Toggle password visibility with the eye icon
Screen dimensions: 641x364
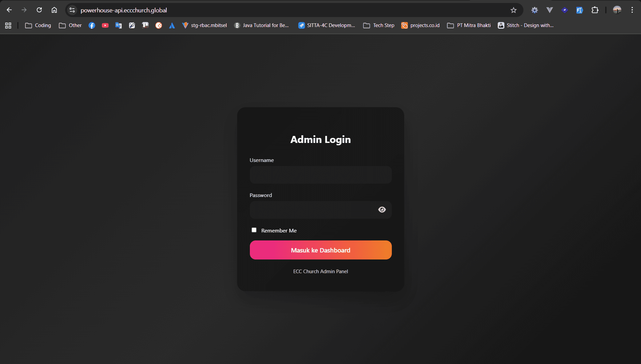(382, 209)
